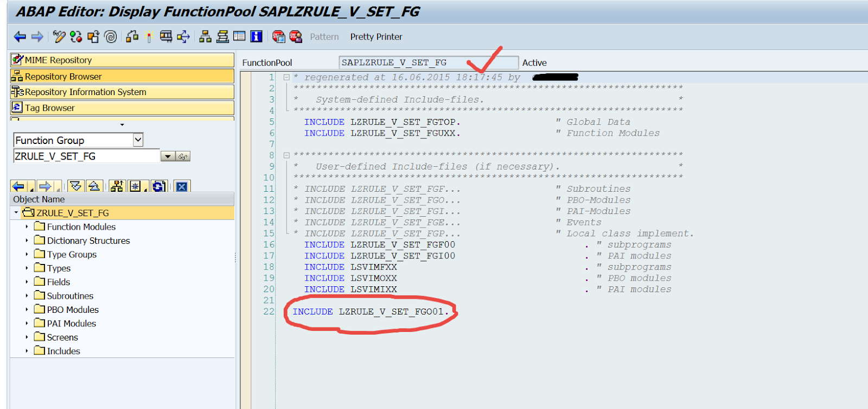Open the Function Group type dropdown
Screen dimensions: 868x409
click(x=138, y=140)
